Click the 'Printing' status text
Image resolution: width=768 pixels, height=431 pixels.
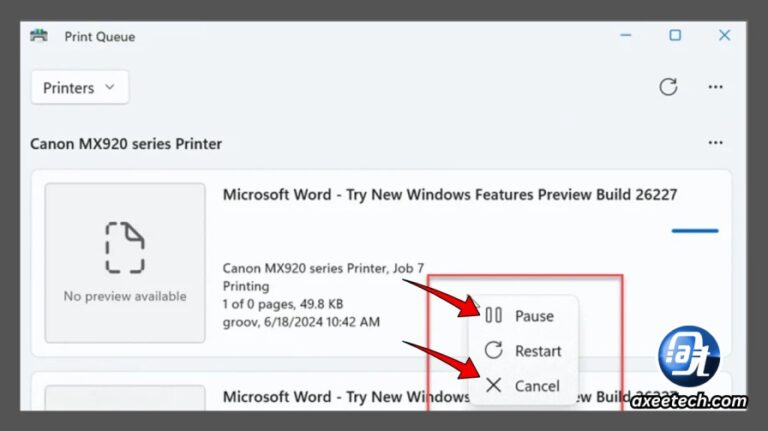click(246, 286)
